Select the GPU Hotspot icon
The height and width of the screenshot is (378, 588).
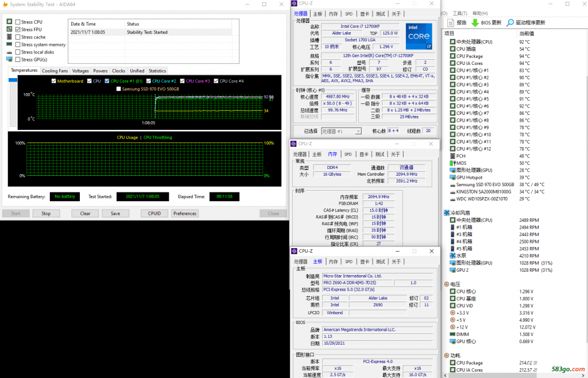coord(452,178)
